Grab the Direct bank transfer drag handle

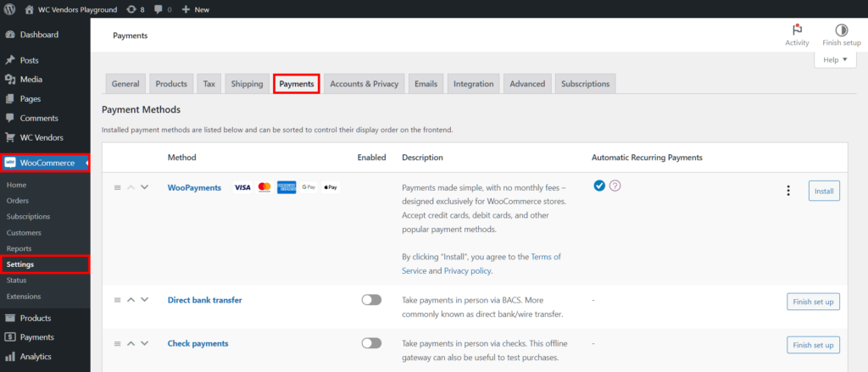117,300
